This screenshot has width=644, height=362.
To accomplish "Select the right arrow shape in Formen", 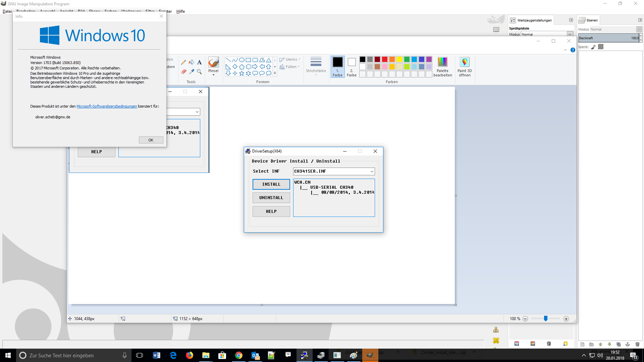I will tap(255, 67).
